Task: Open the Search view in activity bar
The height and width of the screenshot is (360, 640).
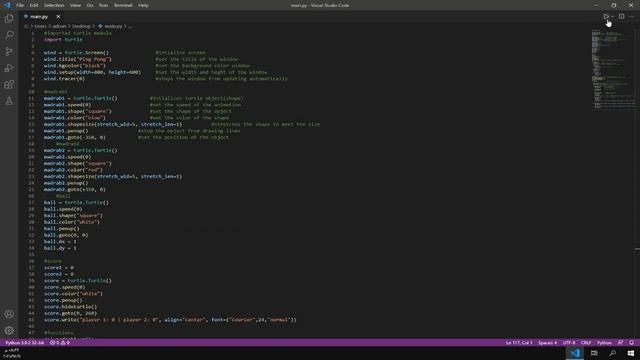Action: coord(9,35)
